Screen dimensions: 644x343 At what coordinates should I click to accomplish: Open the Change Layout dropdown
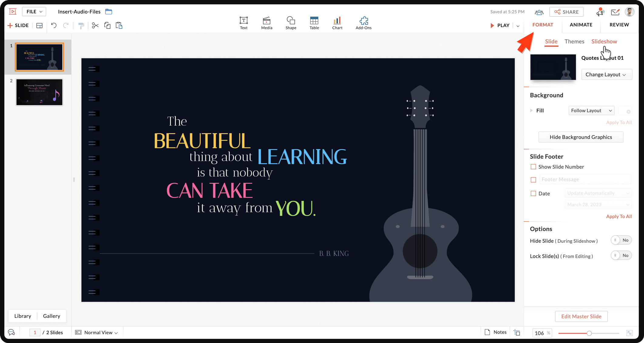[x=606, y=75]
